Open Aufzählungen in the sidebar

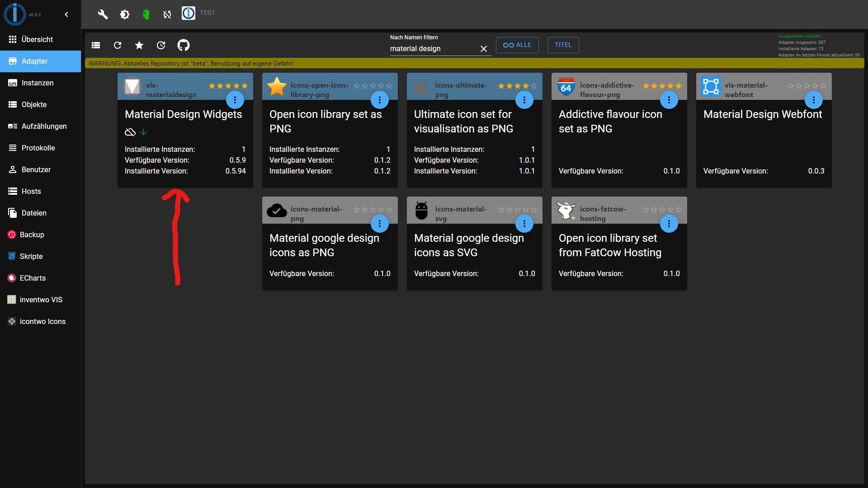[41, 127]
